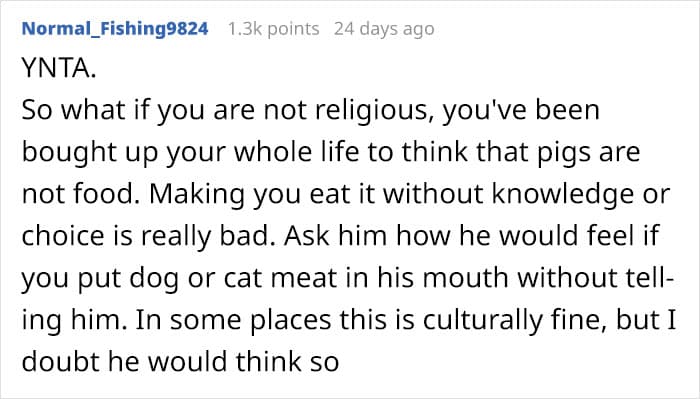Click the phrase choice is really bad.
The width and height of the screenshot is (700, 399).
point(149,236)
